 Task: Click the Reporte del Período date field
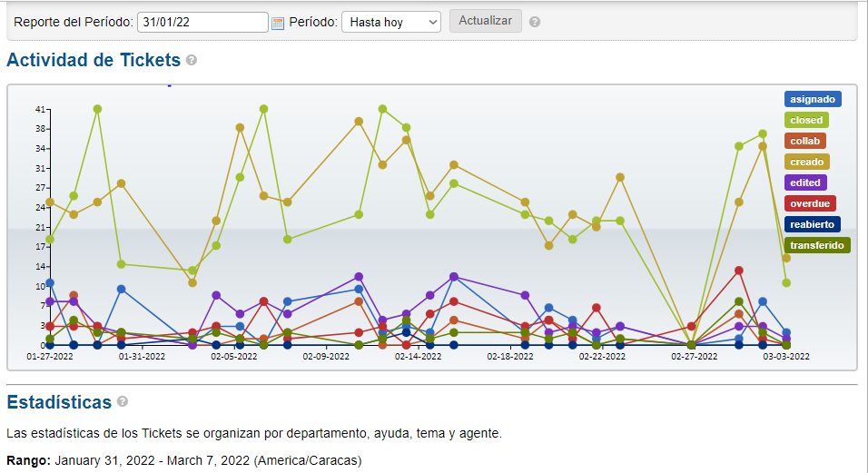202,22
